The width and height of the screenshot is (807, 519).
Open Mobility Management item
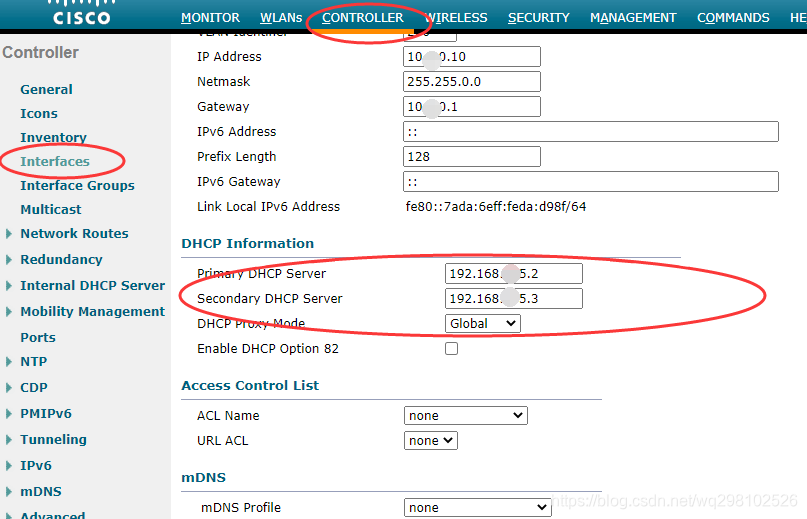click(x=93, y=312)
